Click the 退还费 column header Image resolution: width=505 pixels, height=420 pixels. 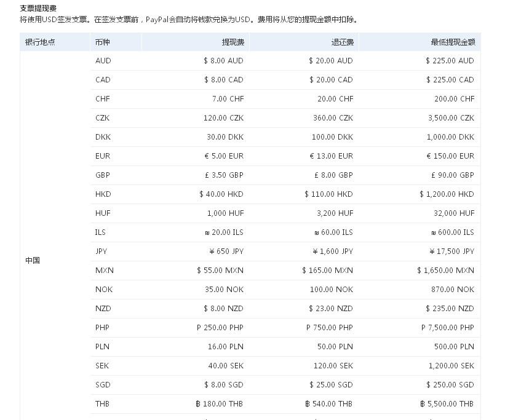coord(343,42)
